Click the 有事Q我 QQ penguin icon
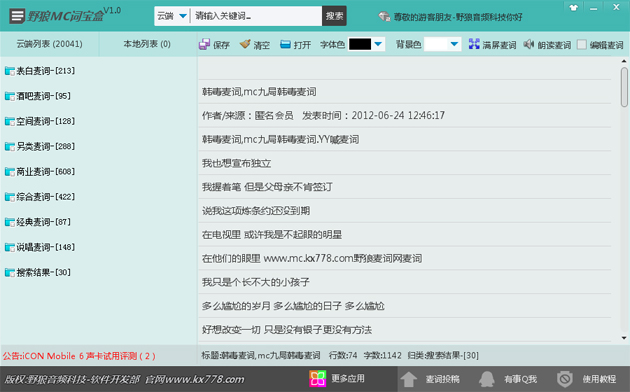The height and width of the screenshot is (392, 630). (487, 379)
